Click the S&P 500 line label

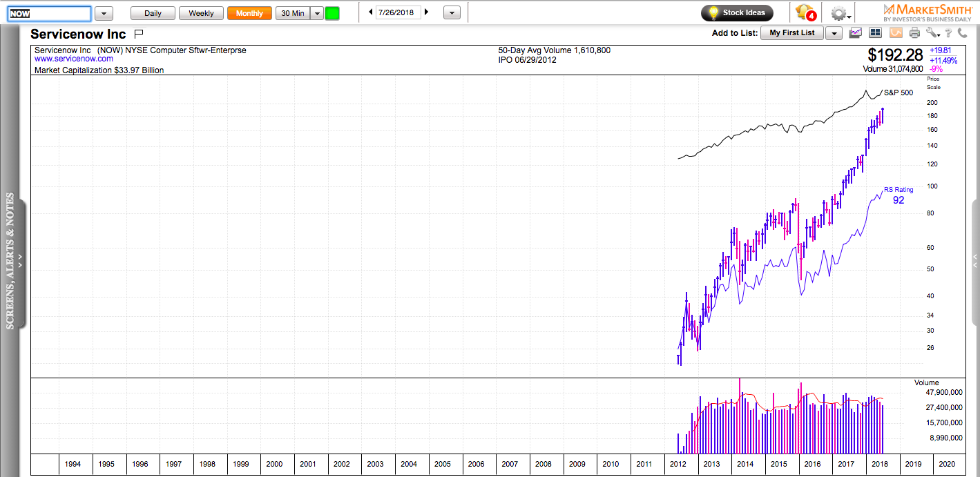[x=899, y=93]
